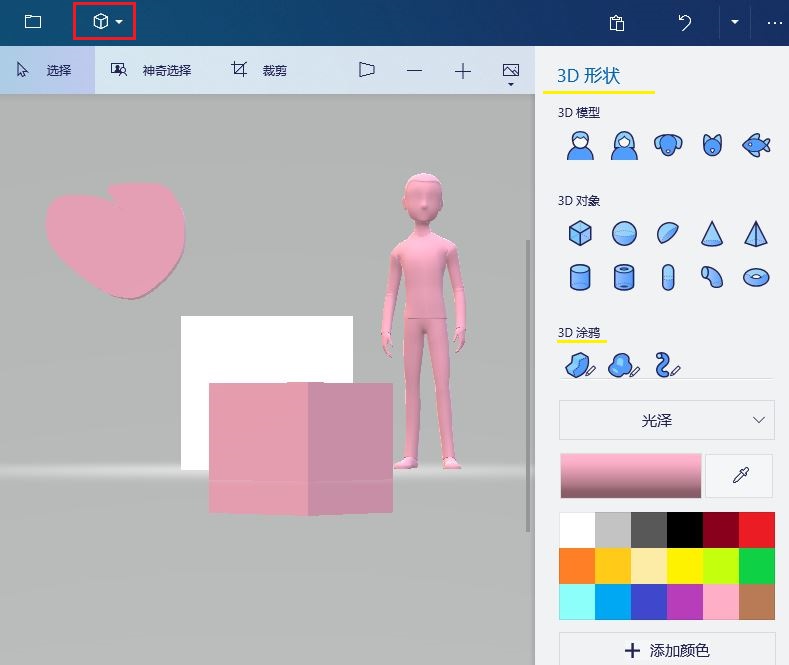Select the cylinder 3D object

click(580, 277)
